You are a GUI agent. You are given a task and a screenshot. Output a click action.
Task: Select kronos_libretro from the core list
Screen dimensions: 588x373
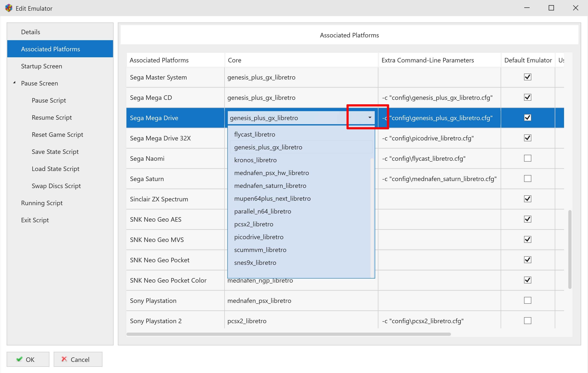[x=301, y=160]
